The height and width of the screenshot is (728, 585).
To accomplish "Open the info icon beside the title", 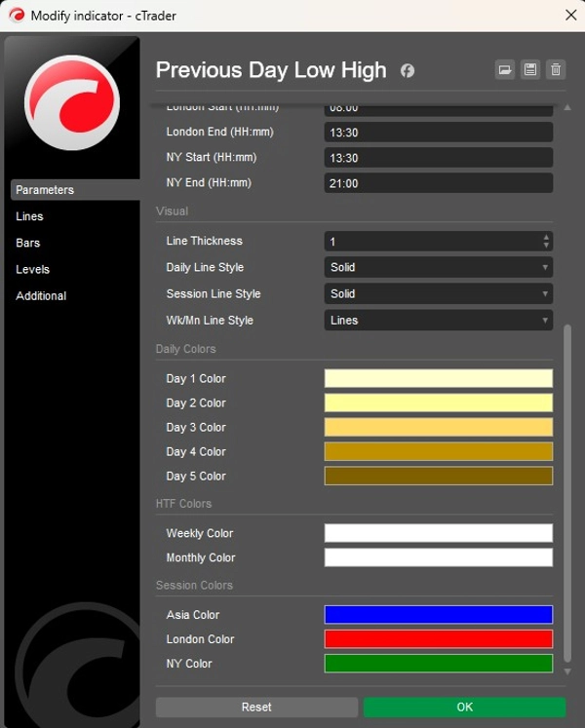I will (x=408, y=70).
